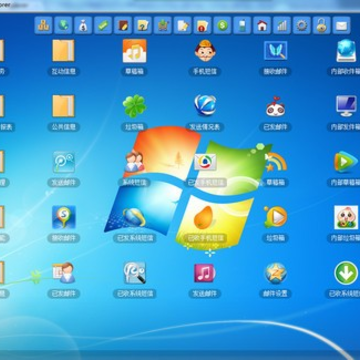Open the rainbow and star 草稿箱 icon
Screen dimensions: 360x360
point(276,162)
